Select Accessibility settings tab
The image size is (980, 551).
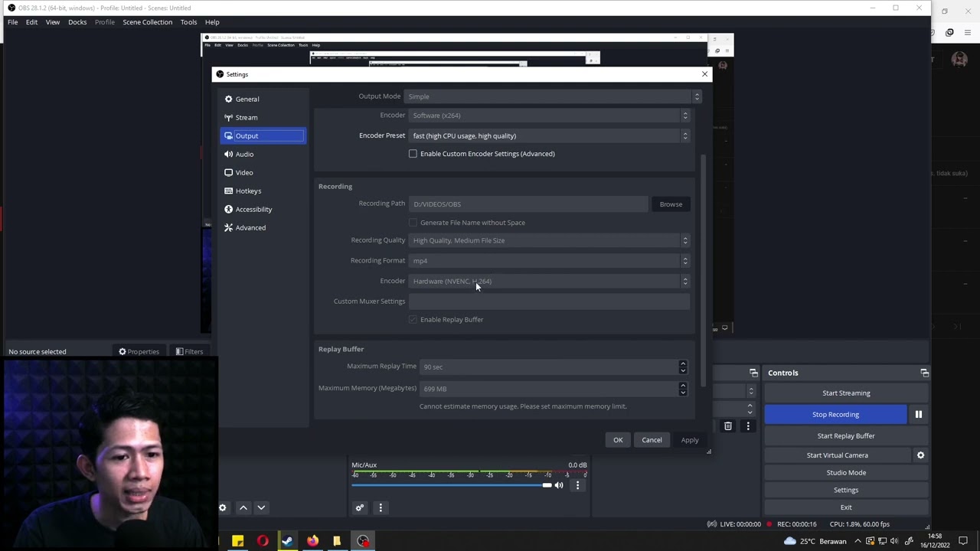(263, 209)
